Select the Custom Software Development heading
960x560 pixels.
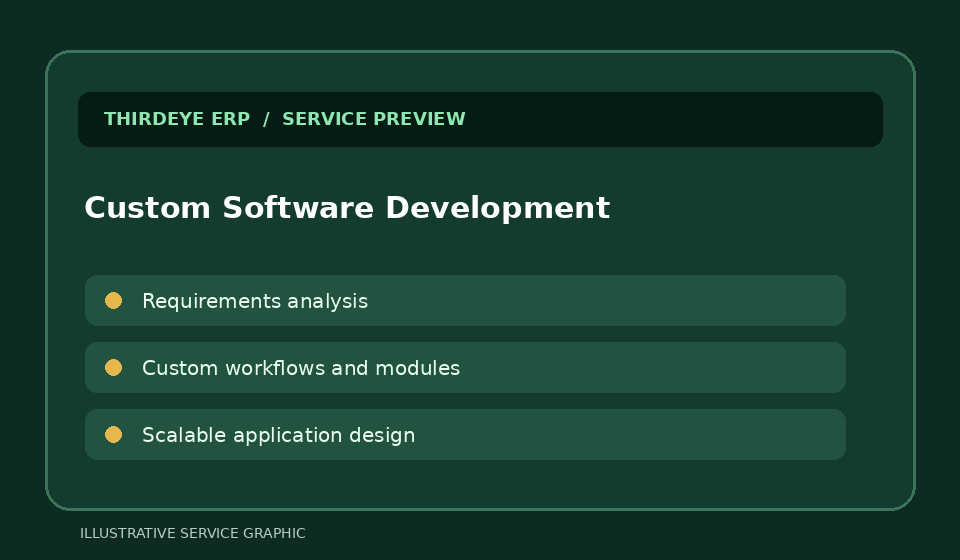coord(347,208)
